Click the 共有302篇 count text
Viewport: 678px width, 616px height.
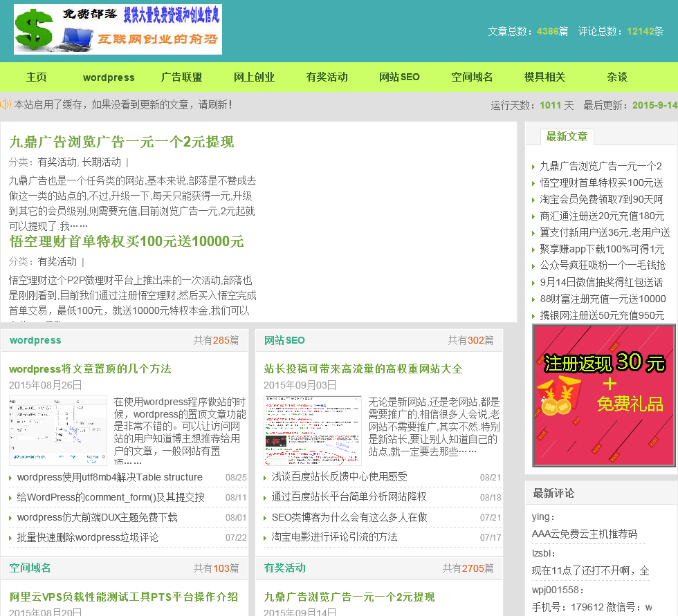[470, 340]
